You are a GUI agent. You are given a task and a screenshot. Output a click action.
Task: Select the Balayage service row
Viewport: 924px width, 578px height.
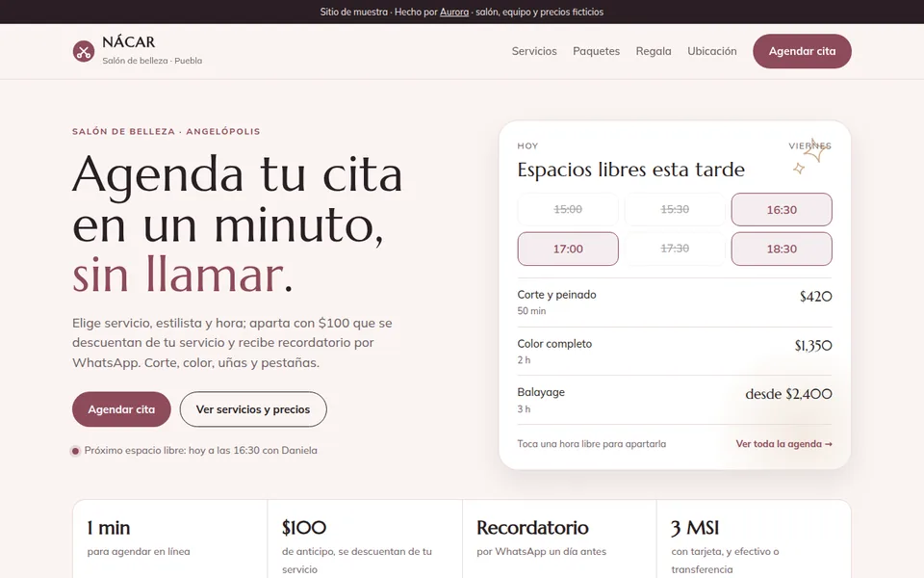point(675,400)
